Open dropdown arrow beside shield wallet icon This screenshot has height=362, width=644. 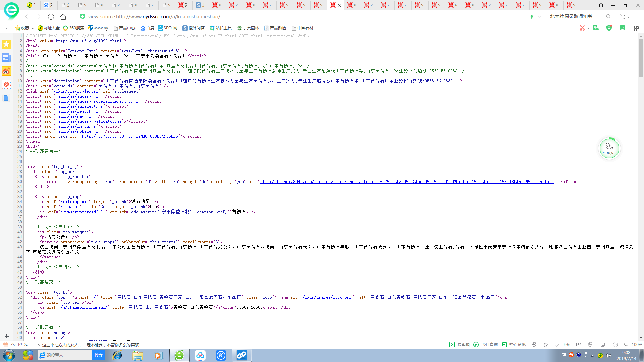pos(615,28)
